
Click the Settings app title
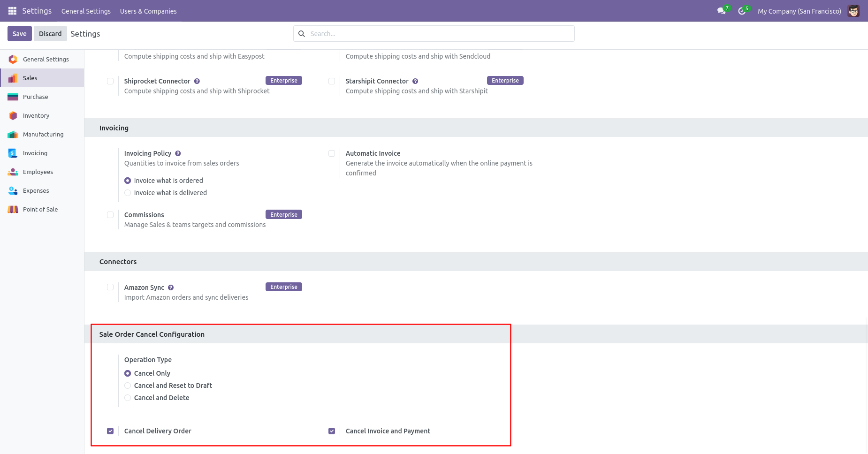click(37, 11)
